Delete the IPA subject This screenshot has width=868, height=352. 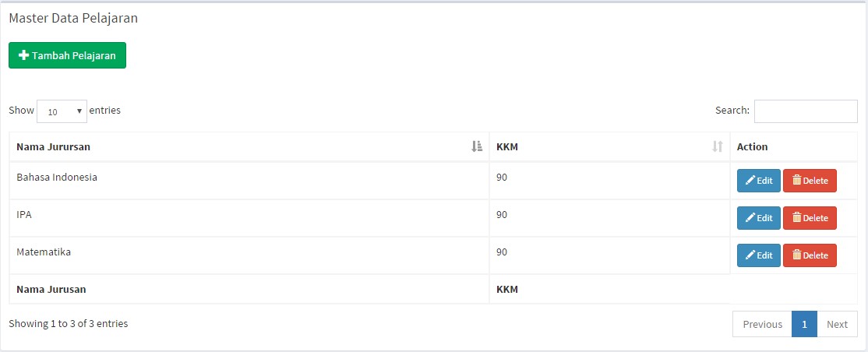click(810, 218)
